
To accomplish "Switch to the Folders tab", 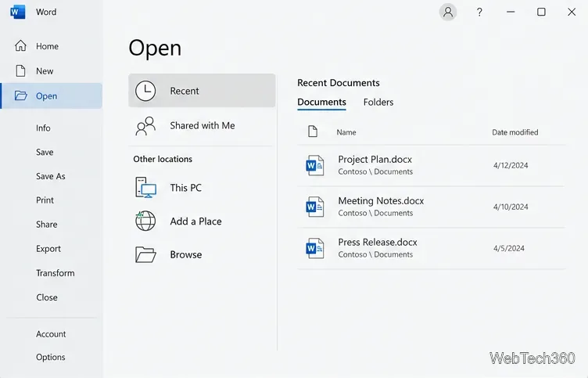I will coord(378,102).
